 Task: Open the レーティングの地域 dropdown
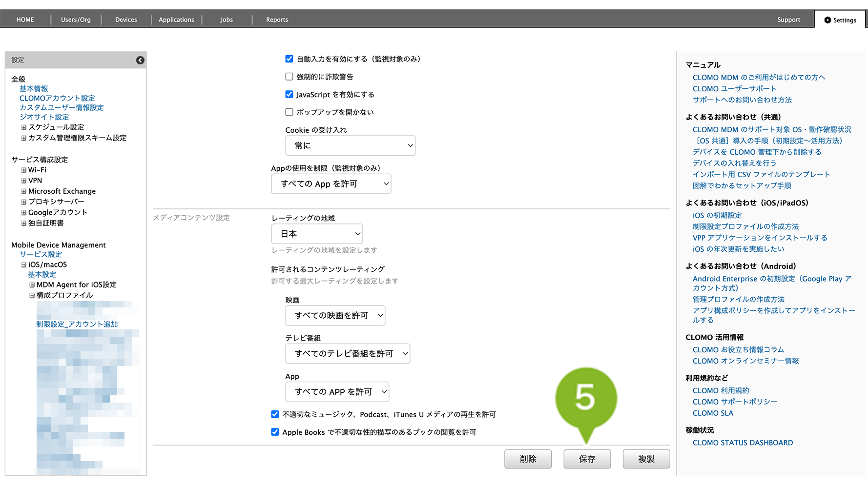tap(317, 234)
